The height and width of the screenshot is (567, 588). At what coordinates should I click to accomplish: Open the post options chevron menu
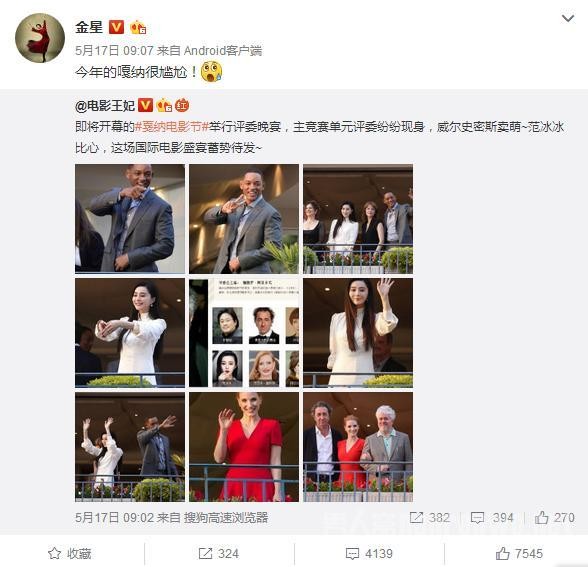coord(568,18)
